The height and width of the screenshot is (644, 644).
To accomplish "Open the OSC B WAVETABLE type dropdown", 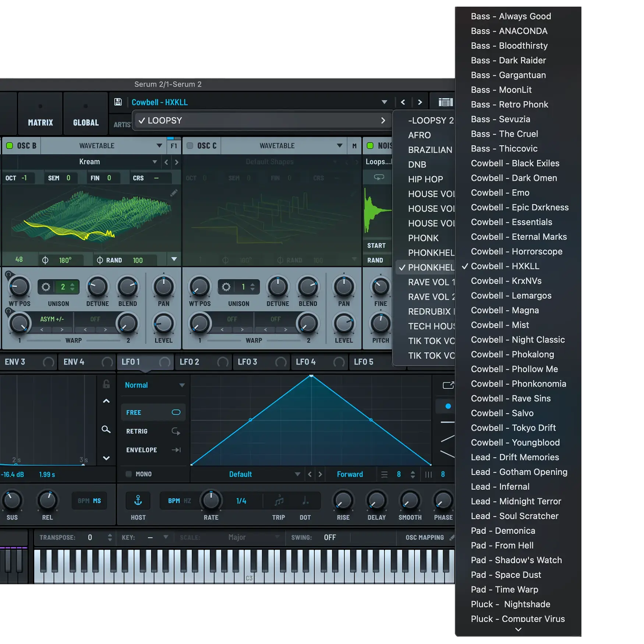I will coord(159,146).
